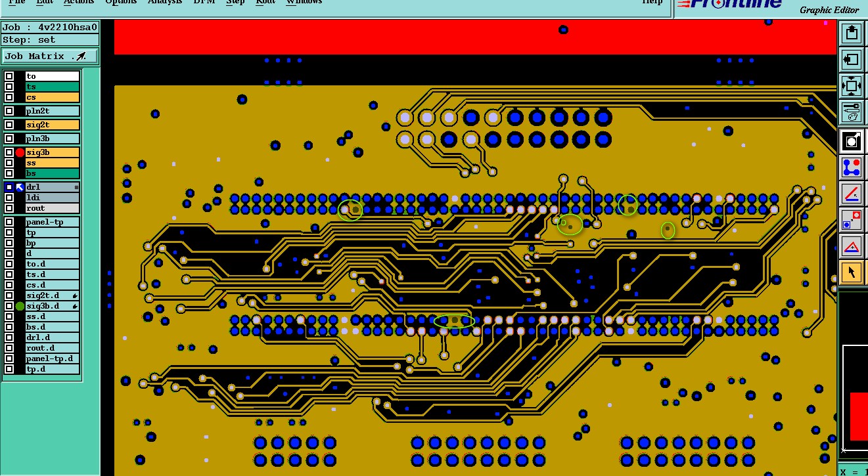Toggle the checkbox for layer drl

[9, 187]
